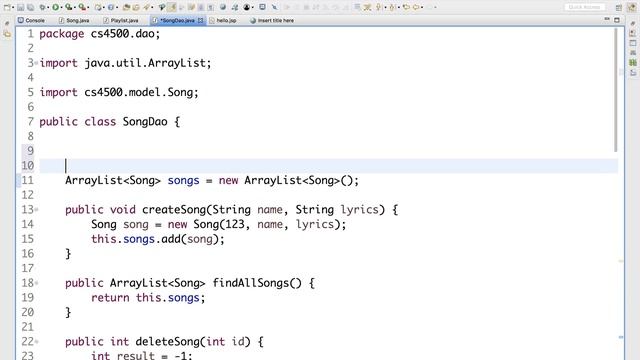Click the Open Perspective icon
The height and width of the screenshot is (360, 640).
pyautogui.click(x=619, y=8)
